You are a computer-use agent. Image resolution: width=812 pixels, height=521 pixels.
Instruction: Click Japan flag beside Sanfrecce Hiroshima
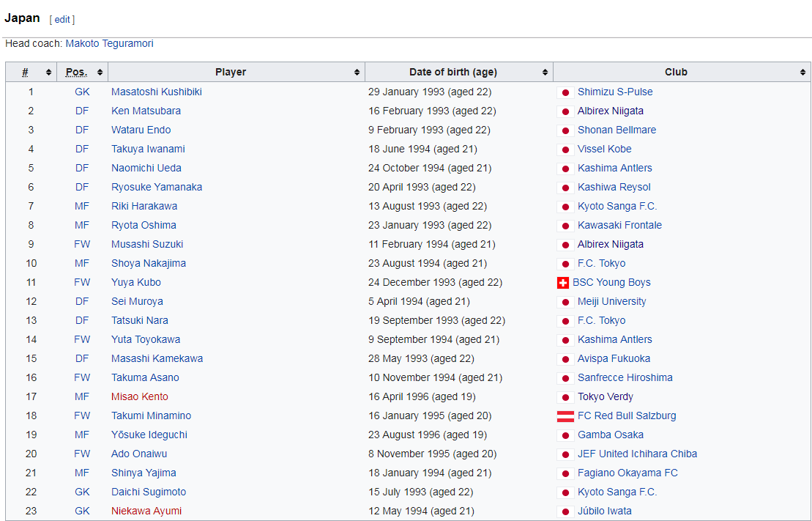[565, 378]
